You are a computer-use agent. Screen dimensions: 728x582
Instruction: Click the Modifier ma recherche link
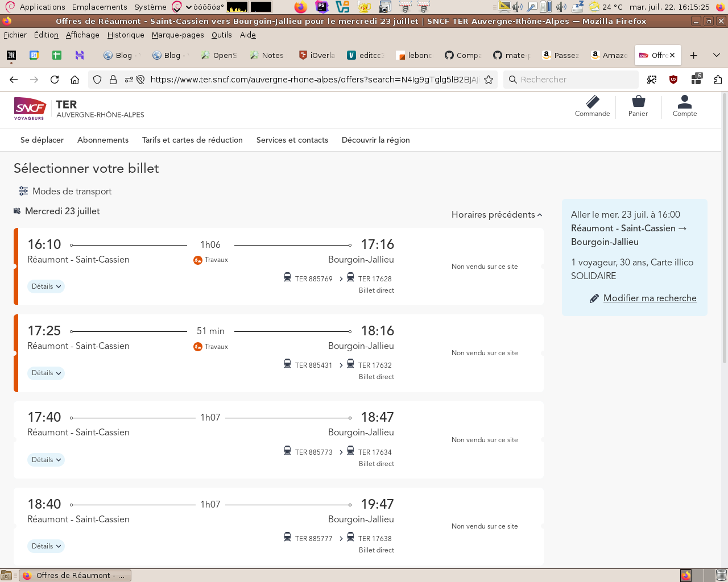click(x=650, y=298)
